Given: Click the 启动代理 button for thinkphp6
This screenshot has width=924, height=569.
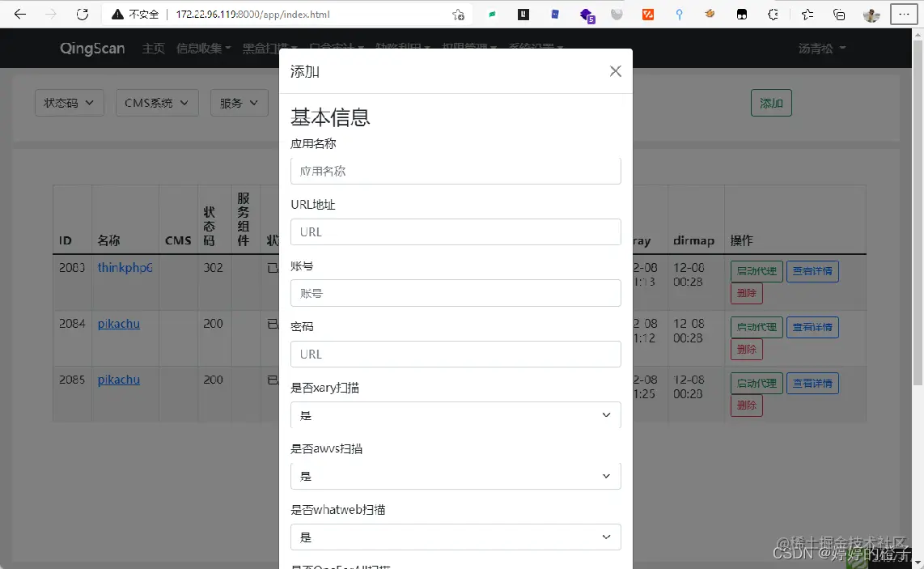Looking at the screenshot, I should click(756, 271).
